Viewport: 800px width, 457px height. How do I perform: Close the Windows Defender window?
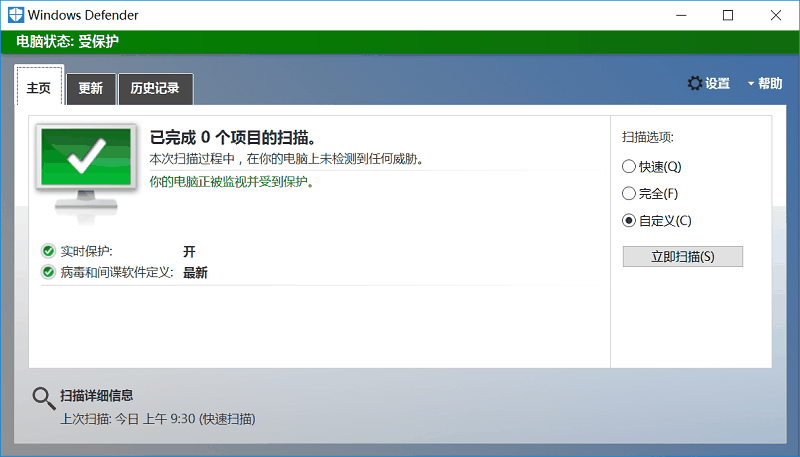[776, 15]
